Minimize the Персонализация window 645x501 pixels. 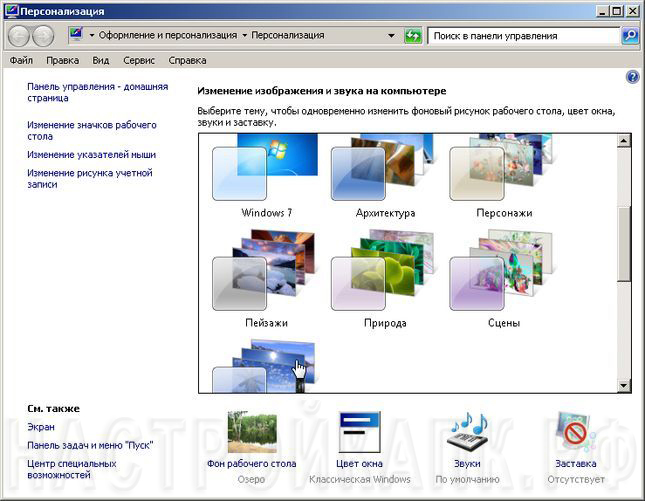point(602,11)
